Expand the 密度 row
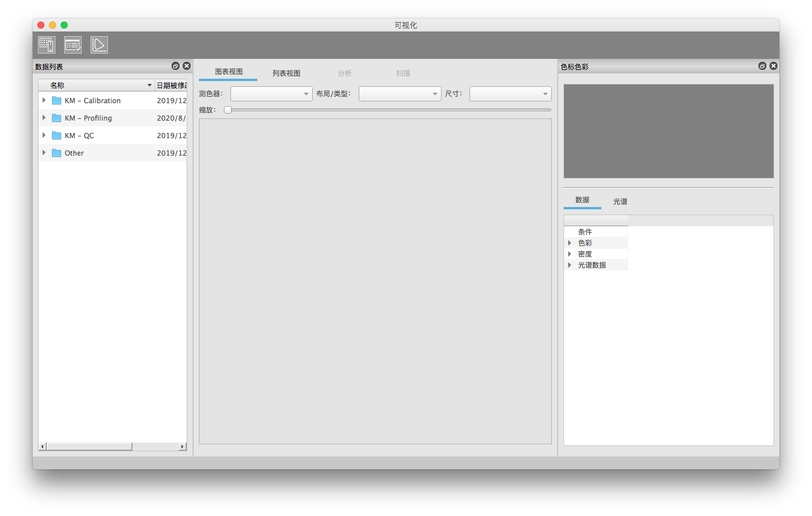 (x=569, y=254)
